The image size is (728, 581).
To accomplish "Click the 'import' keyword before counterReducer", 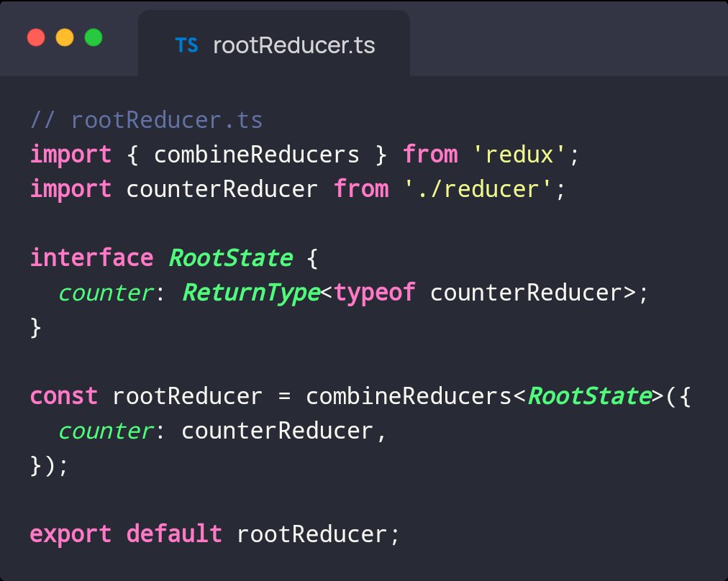I will [x=70, y=189].
